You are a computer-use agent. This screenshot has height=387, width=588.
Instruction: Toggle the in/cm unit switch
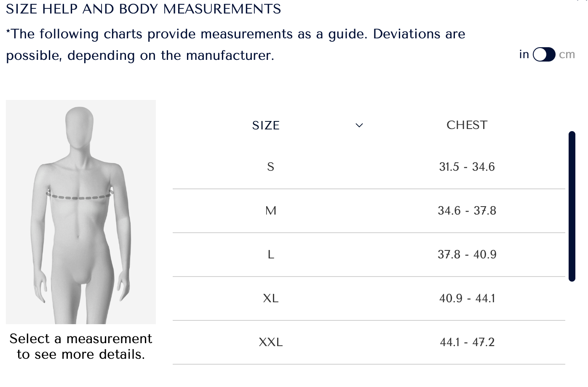pyautogui.click(x=544, y=54)
